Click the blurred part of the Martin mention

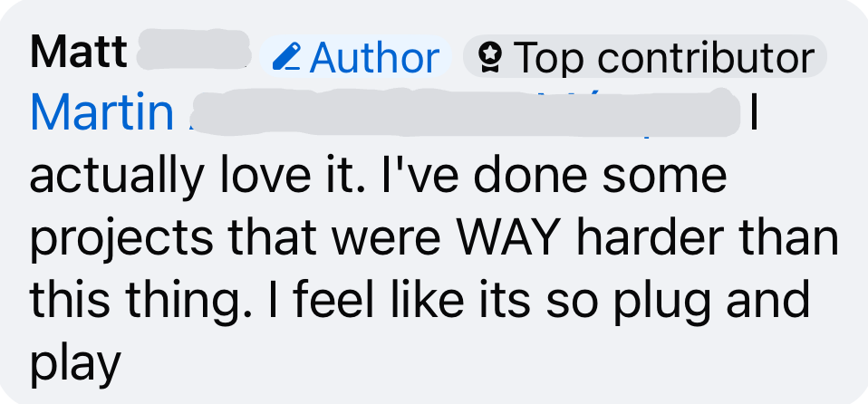(x=464, y=112)
